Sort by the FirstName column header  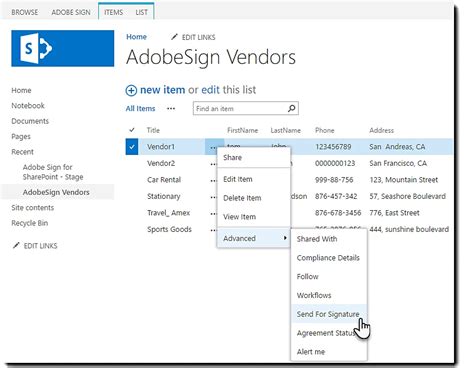[x=242, y=130]
